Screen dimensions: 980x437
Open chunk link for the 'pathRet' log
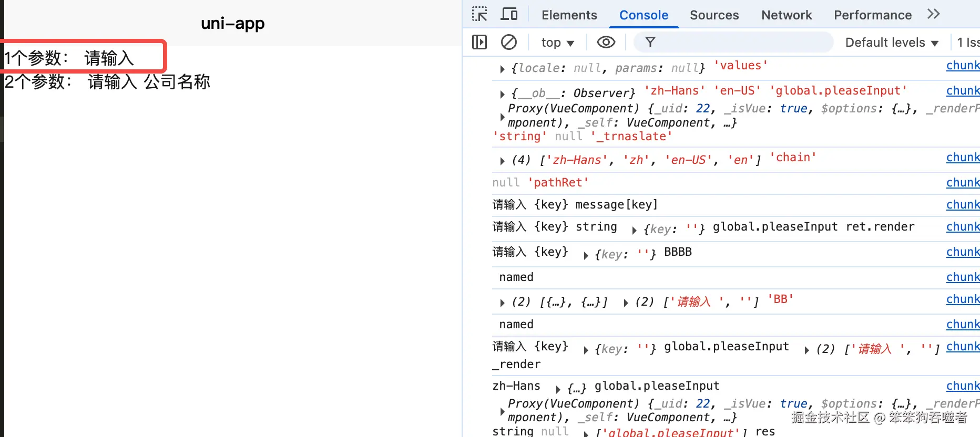[963, 183]
